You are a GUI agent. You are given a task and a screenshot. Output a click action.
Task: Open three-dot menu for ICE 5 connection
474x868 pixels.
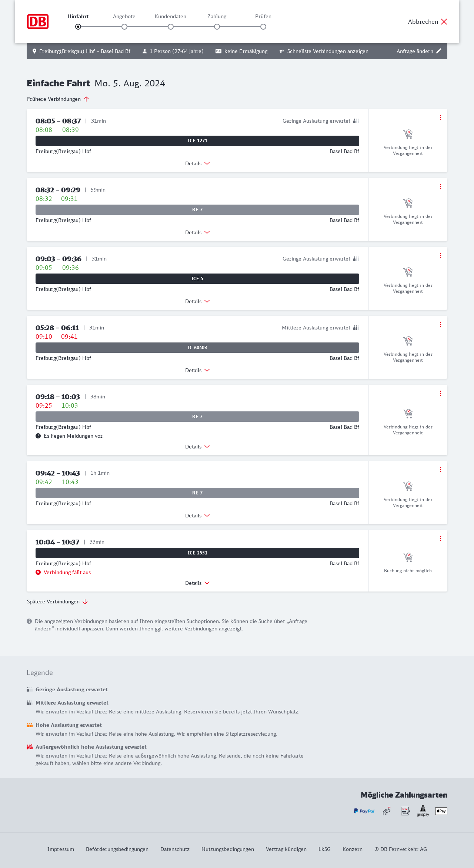(x=440, y=255)
